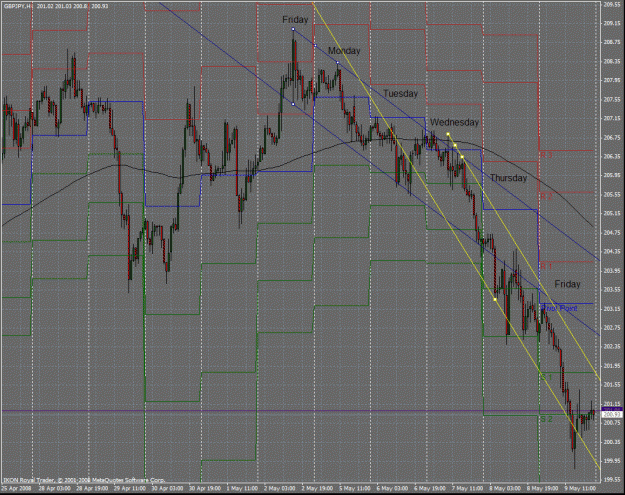Click the 206.75 price axis label
Viewport: 625px width, 495px height.
[611, 138]
